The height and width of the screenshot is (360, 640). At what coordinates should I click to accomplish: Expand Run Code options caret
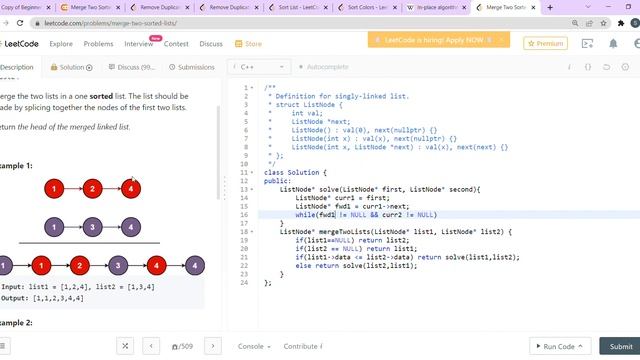(x=581, y=346)
